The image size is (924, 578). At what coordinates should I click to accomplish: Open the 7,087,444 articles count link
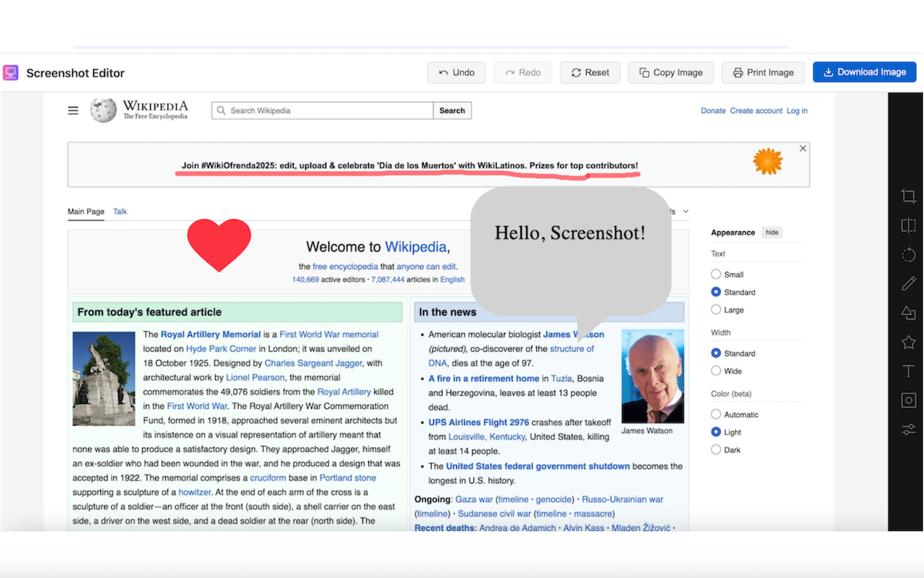[x=388, y=280]
